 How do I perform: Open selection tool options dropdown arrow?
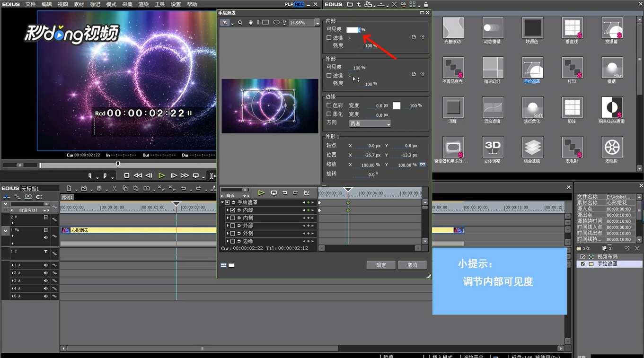point(232,23)
